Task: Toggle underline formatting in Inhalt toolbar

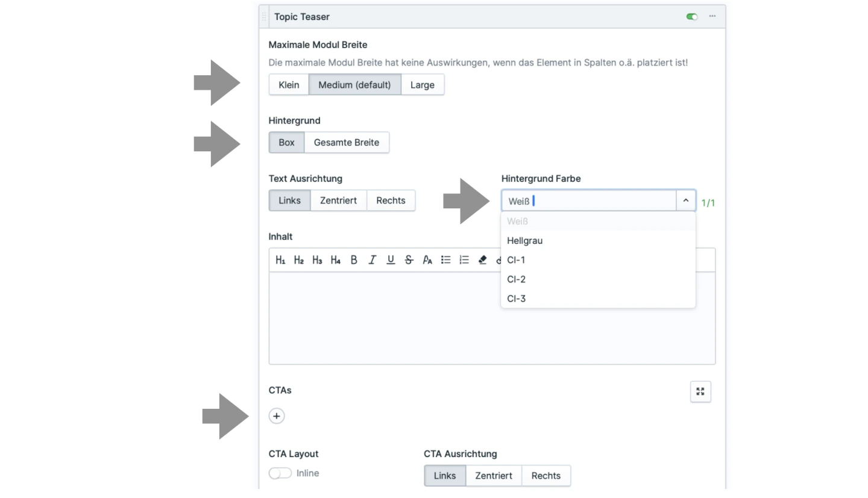Action: [391, 260]
